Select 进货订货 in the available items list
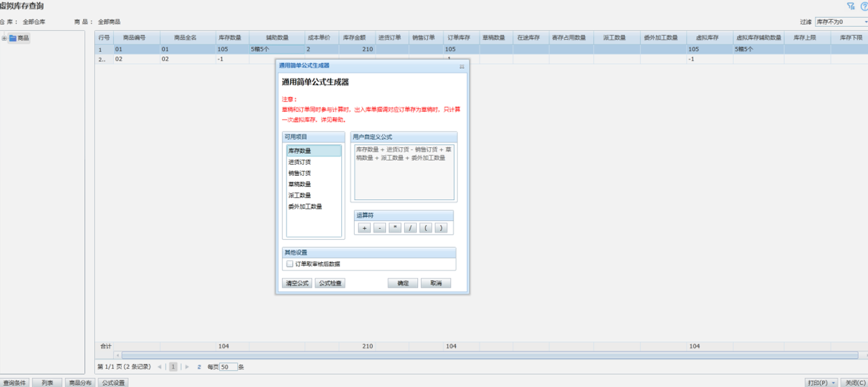Image resolution: width=868 pixels, height=387 pixels. [x=300, y=162]
